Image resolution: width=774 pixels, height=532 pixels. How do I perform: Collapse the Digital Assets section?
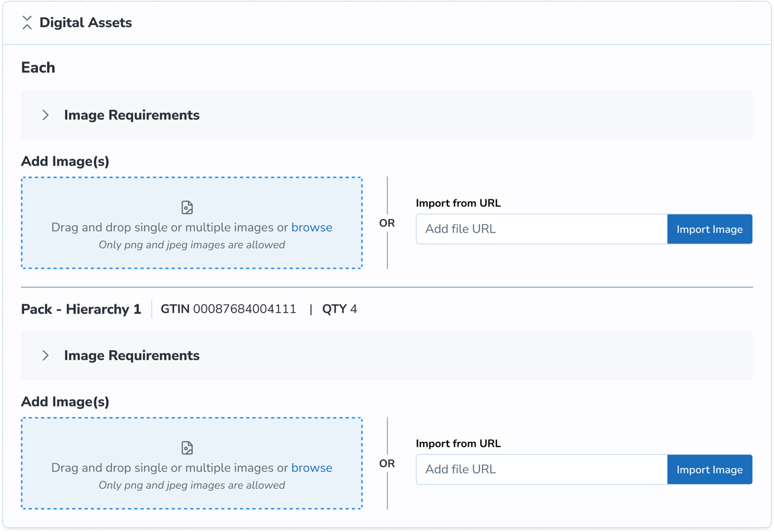coord(26,23)
